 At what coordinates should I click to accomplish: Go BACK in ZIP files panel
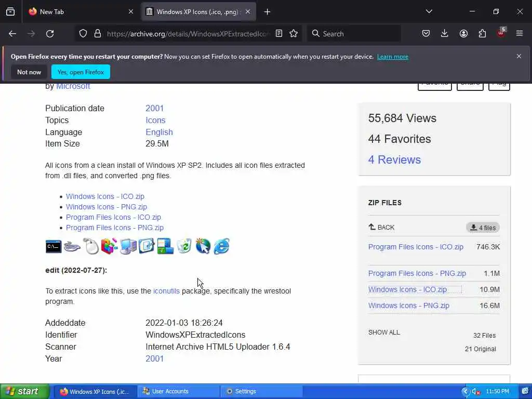pos(381,227)
